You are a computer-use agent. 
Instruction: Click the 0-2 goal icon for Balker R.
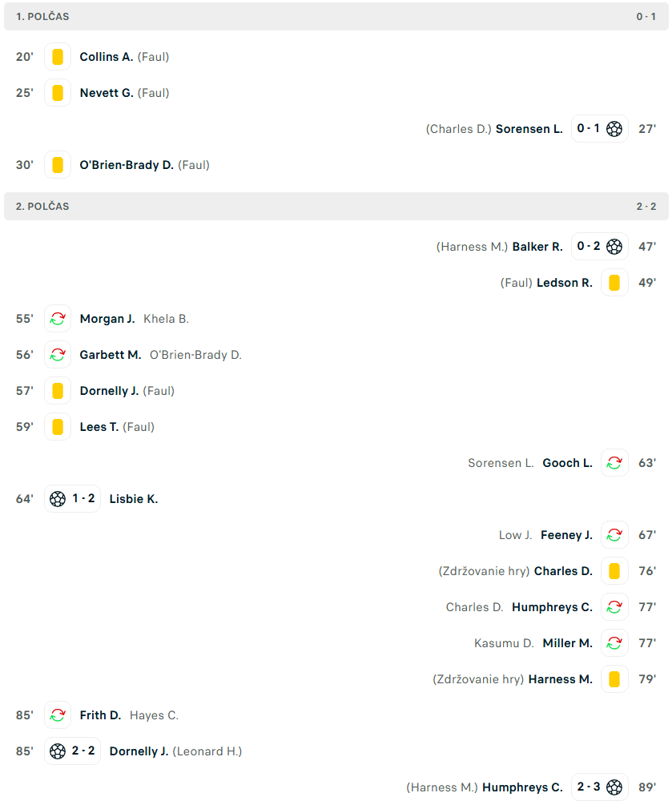(614, 247)
